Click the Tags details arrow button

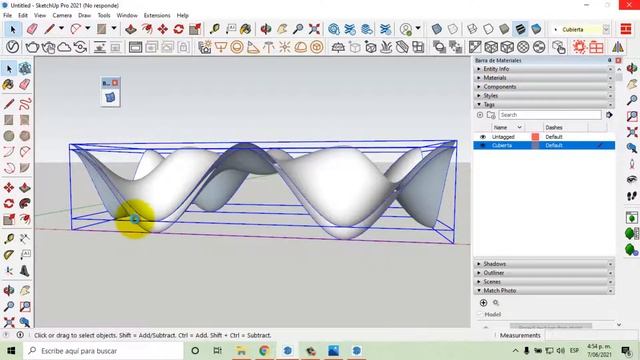[609, 115]
